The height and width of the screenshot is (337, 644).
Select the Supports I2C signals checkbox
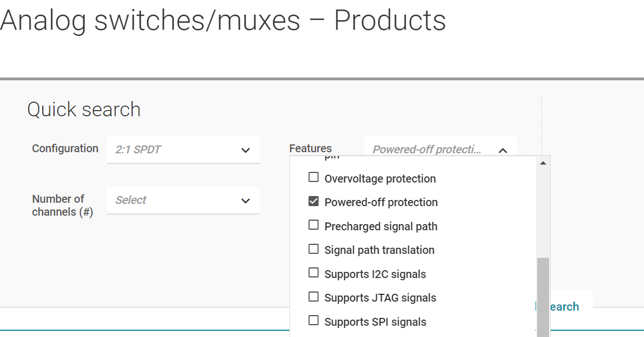(x=314, y=274)
